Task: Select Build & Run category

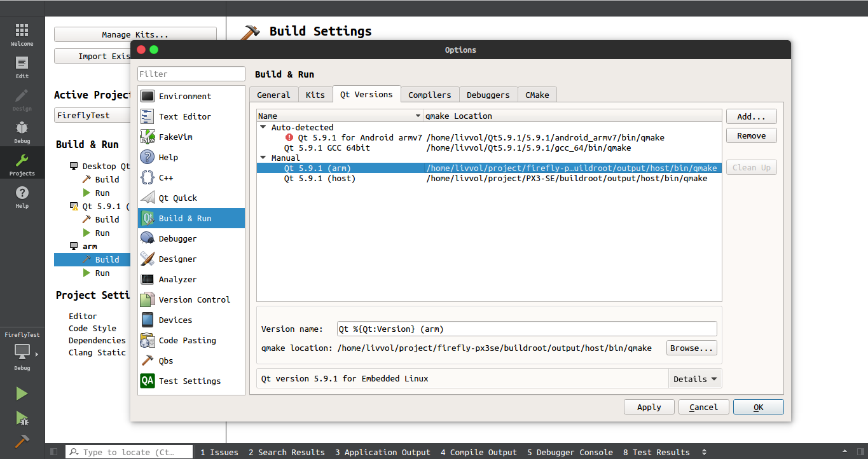Action: click(x=191, y=218)
